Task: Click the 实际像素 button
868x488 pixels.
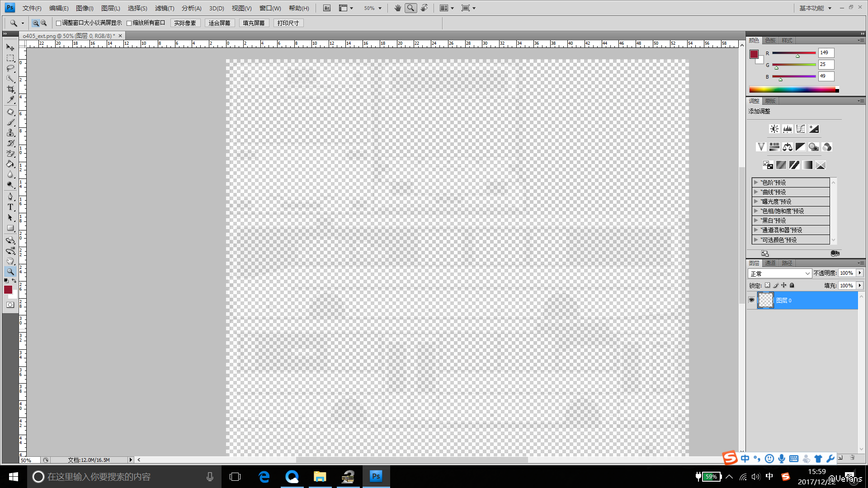Action: click(x=185, y=23)
